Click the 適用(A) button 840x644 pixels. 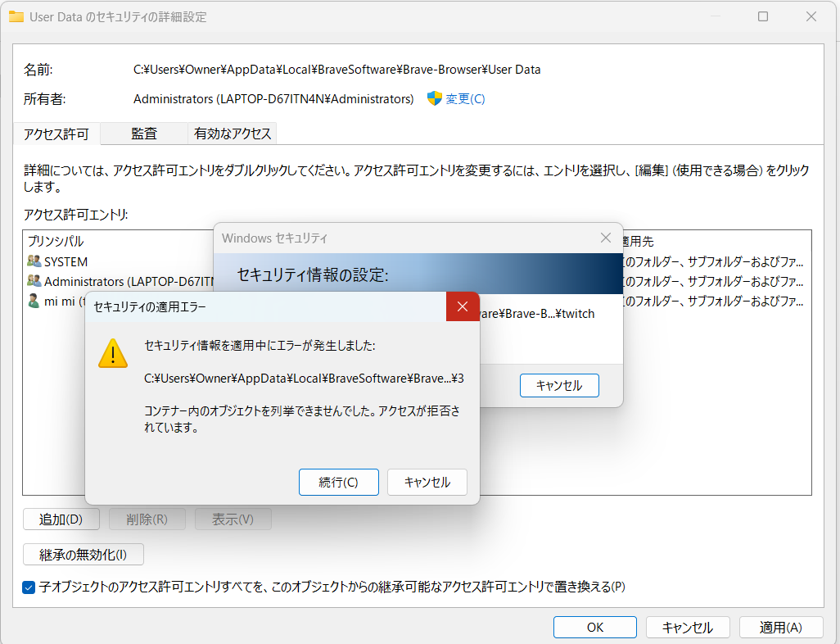(x=780, y=628)
